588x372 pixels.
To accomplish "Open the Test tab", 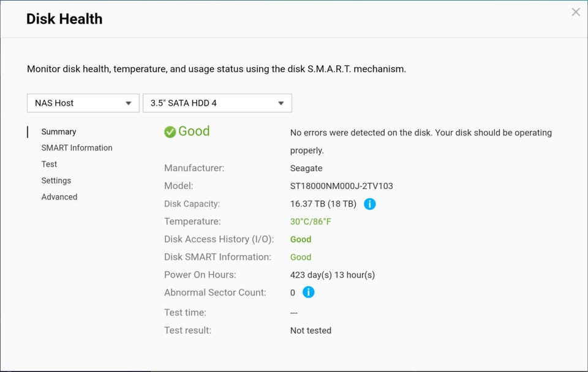I will 49,164.
